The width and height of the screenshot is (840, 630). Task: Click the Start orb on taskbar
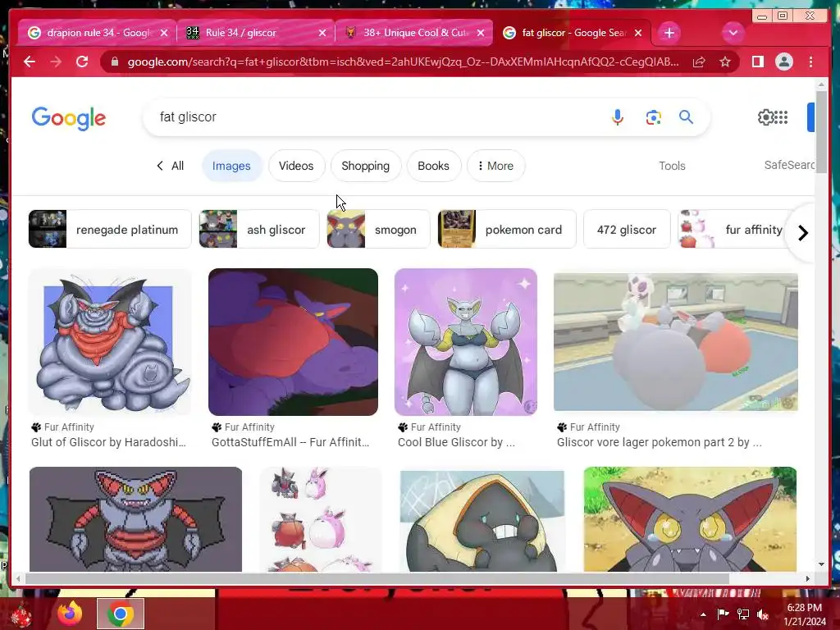point(21,615)
